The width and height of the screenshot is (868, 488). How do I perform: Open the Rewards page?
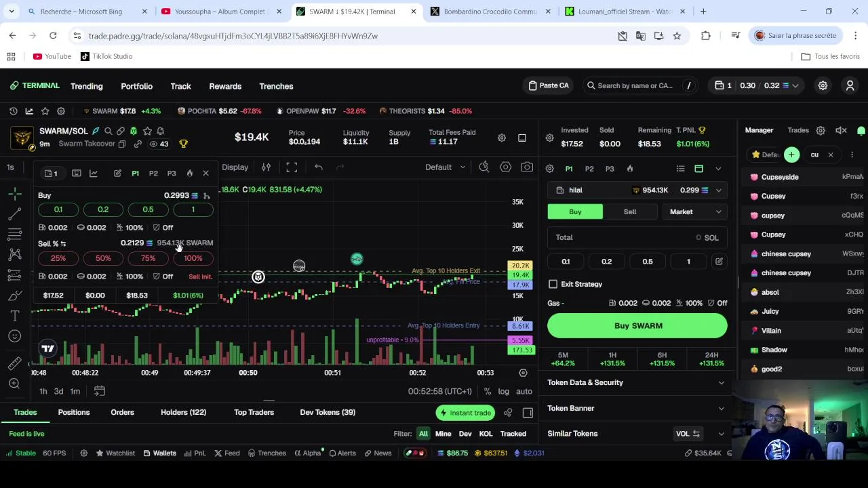pyautogui.click(x=225, y=86)
